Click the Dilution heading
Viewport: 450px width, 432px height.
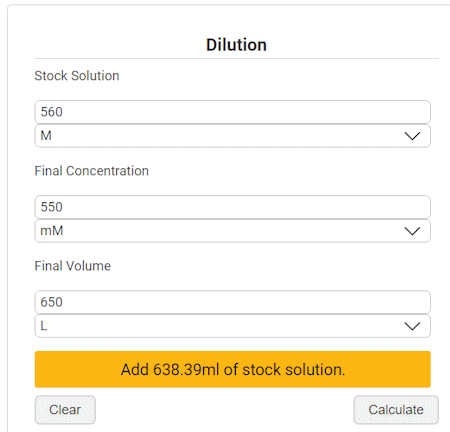[x=236, y=45]
